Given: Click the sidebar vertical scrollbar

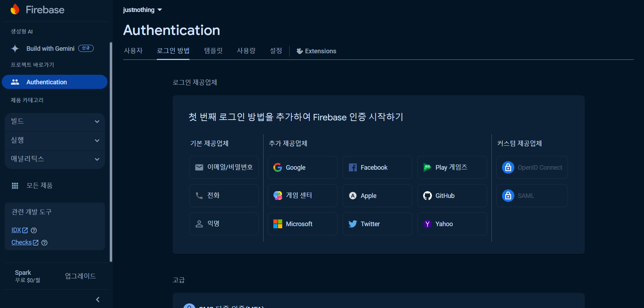Looking at the screenshot, I should click(x=111, y=152).
